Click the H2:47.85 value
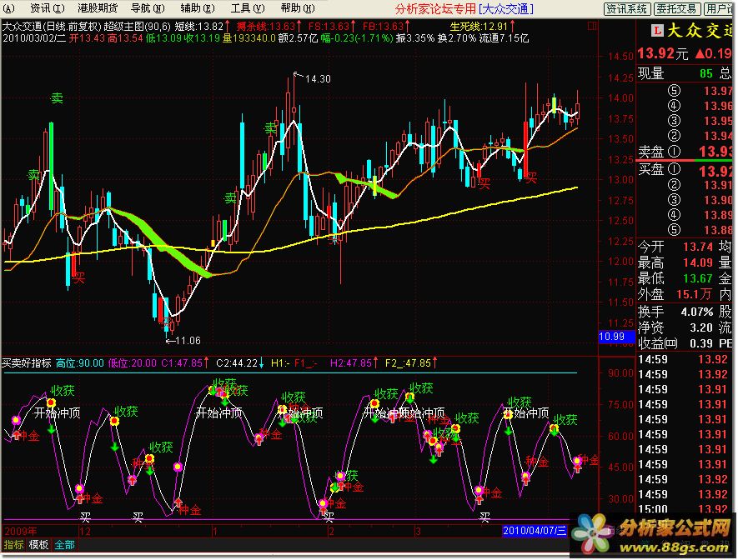Screen dimensions: 738x560 (350, 362)
